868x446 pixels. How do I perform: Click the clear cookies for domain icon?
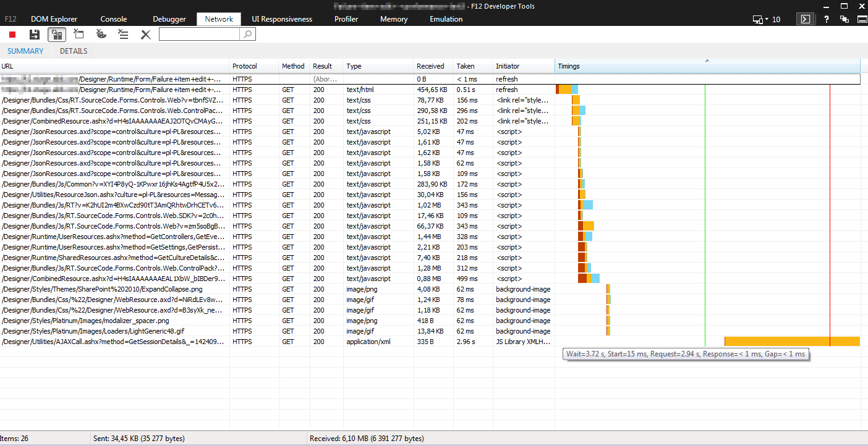[x=101, y=35]
